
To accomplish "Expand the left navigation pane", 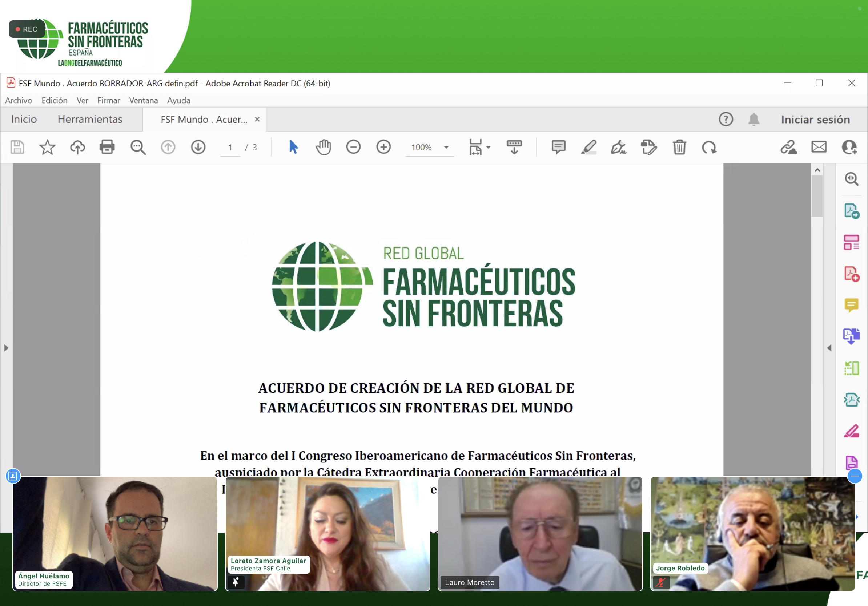I will coord(6,348).
